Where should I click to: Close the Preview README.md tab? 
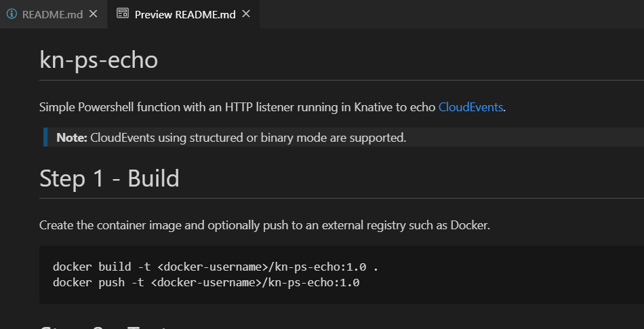[x=246, y=14]
